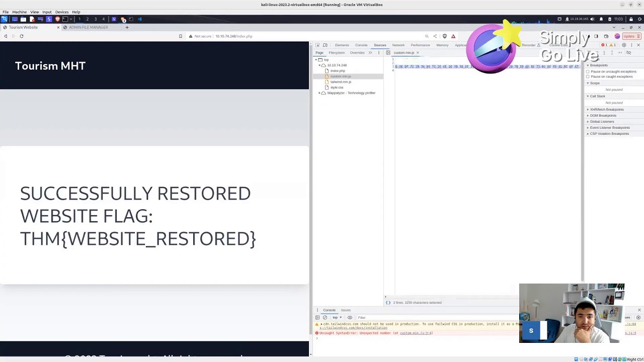Viewport: 644px width, 362px height.
Task: Select style.css in file tree
Action: point(337,87)
